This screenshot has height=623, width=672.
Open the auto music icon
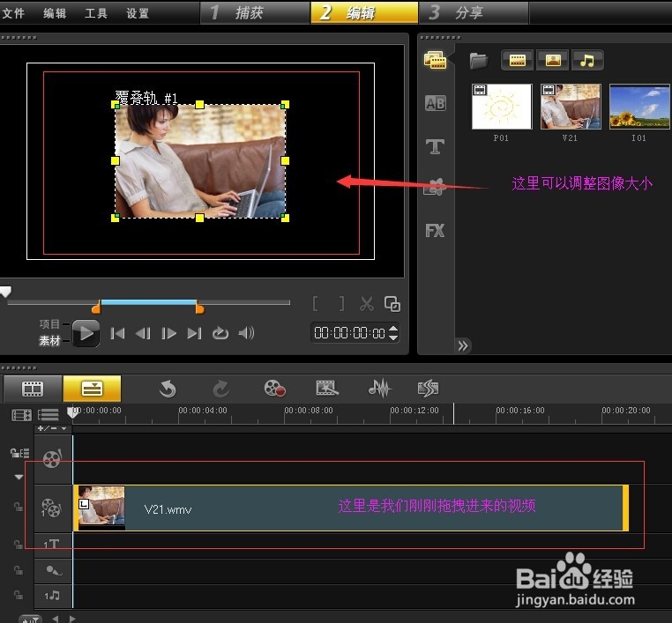428,388
